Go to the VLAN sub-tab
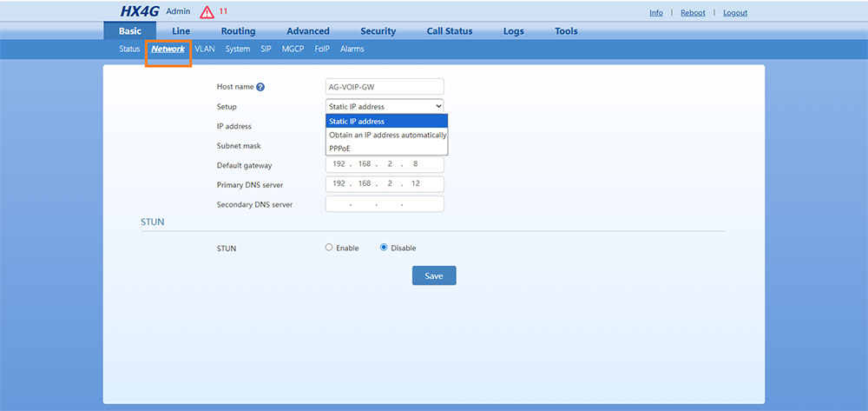 pos(205,50)
